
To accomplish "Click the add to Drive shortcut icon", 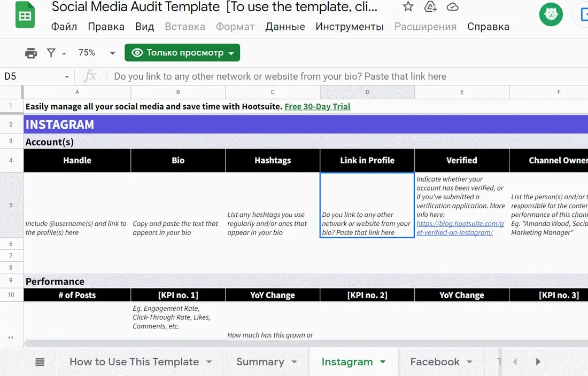I will tap(430, 6).
